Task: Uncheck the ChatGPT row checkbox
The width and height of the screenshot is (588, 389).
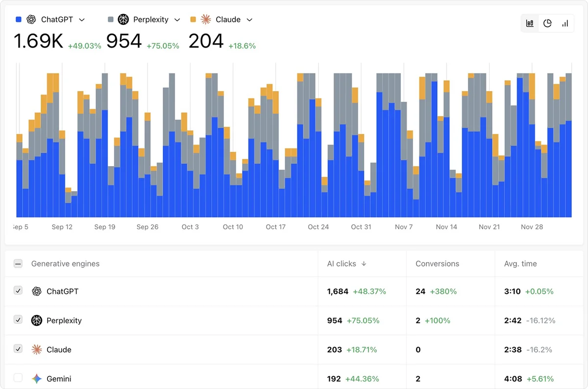Action: pos(18,291)
